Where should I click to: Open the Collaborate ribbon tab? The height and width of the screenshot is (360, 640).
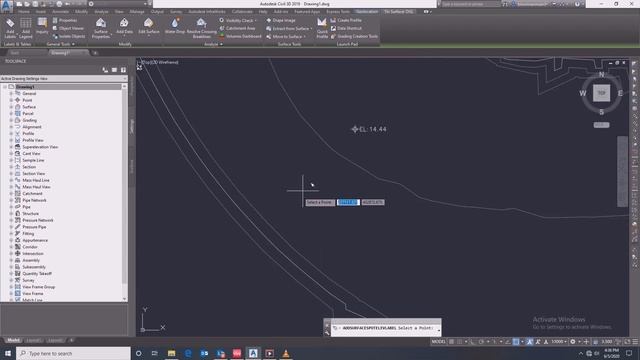(242, 12)
